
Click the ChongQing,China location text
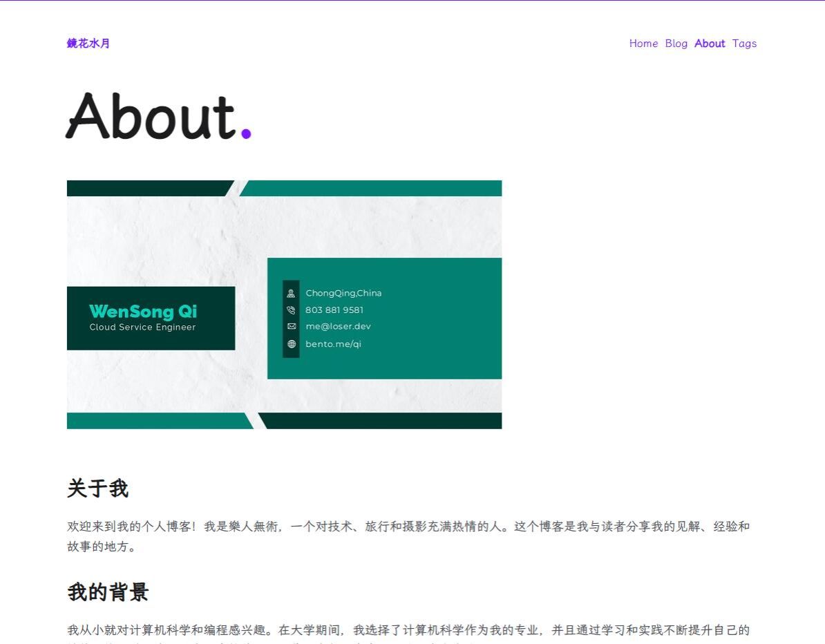[x=343, y=293]
